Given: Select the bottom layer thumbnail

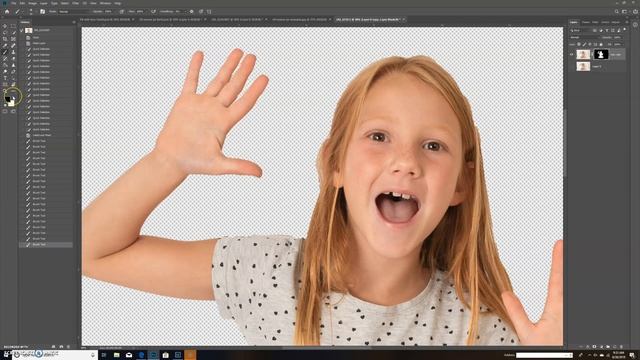Looking at the screenshot, I should tap(583, 66).
